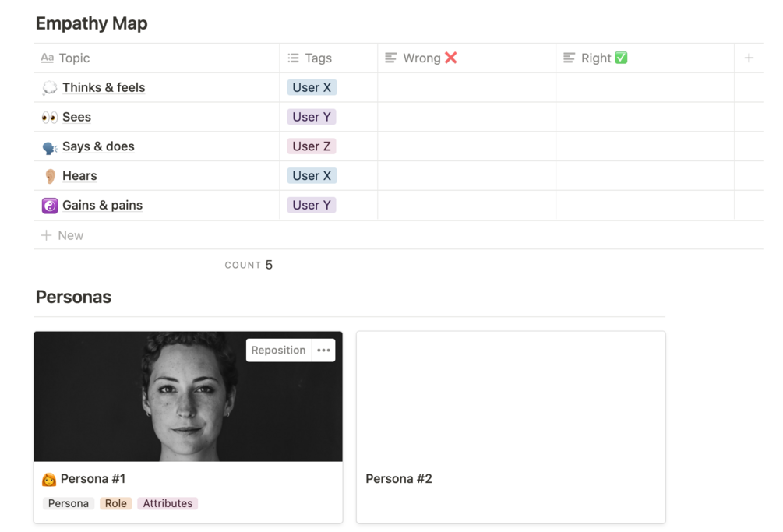Click the speaking head icon beside Says & does

[50, 147]
